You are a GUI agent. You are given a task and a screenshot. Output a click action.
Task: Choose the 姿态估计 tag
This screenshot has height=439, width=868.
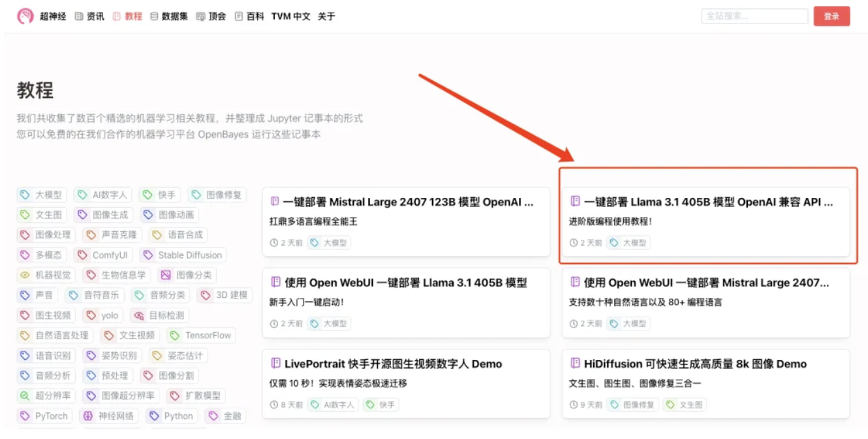(x=178, y=356)
